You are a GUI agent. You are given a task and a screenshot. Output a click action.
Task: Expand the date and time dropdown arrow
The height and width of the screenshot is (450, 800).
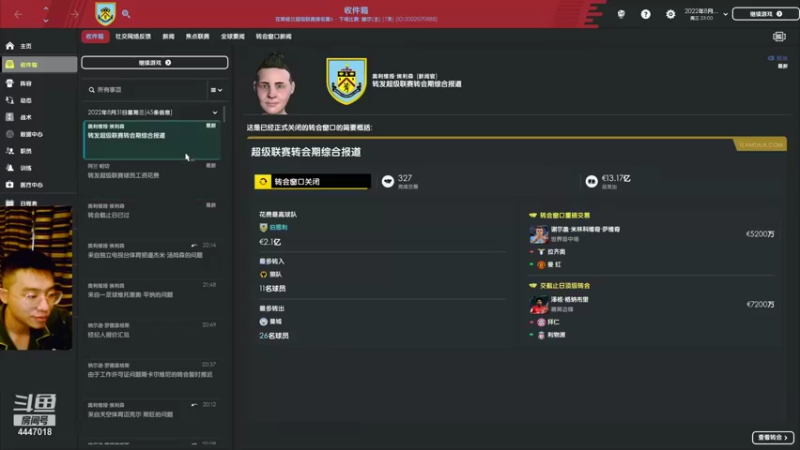[x=726, y=14]
